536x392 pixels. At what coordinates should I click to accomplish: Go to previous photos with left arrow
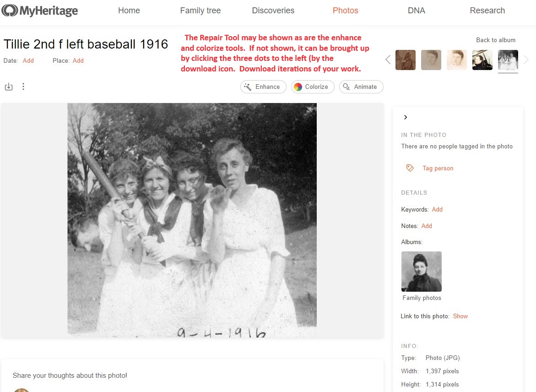point(388,60)
